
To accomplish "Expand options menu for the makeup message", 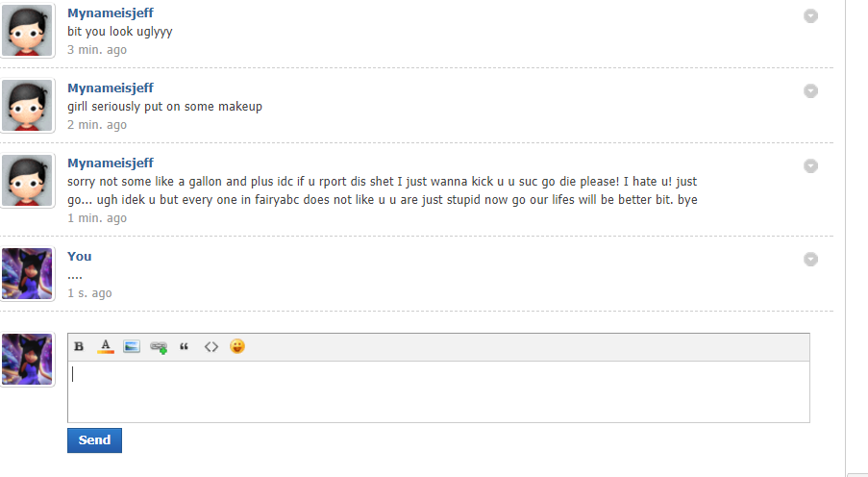I will click(x=810, y=90).
